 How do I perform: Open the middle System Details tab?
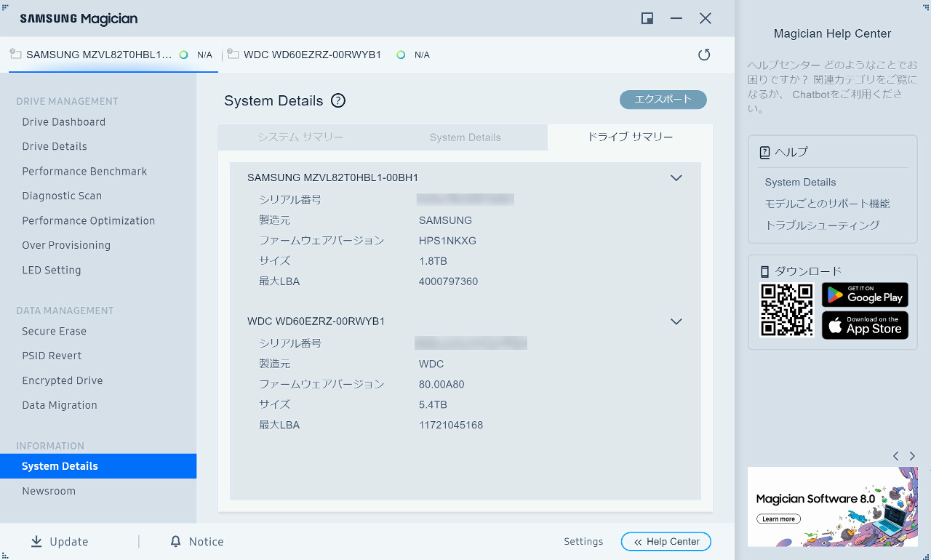tap(465, 137)
